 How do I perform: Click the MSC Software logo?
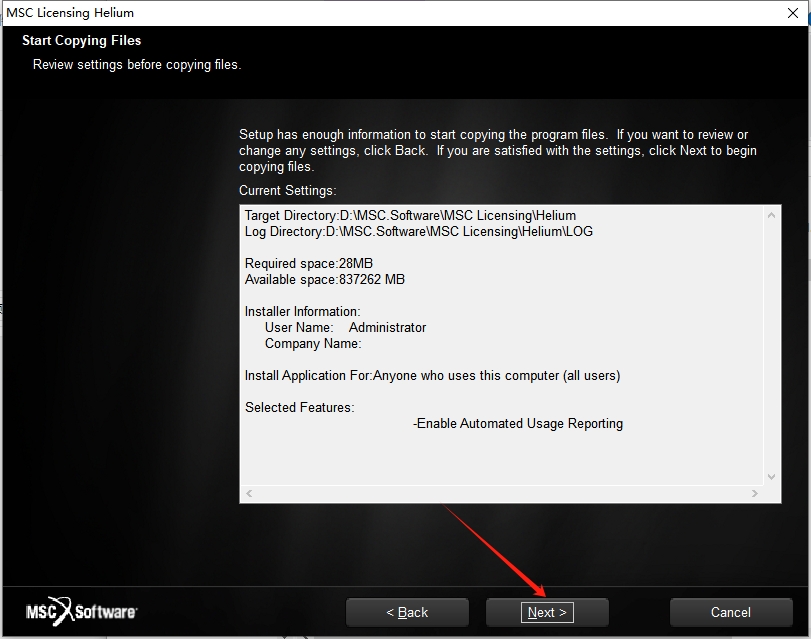(82, 611)
